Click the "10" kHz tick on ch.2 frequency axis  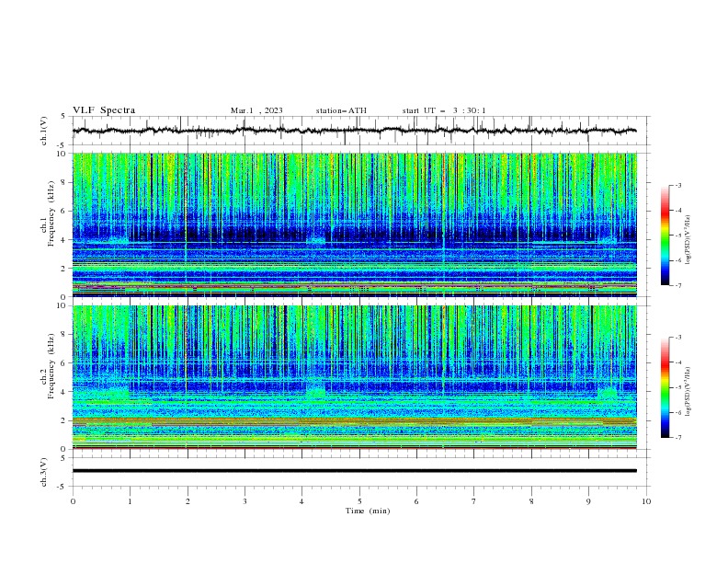coord(63,305)
